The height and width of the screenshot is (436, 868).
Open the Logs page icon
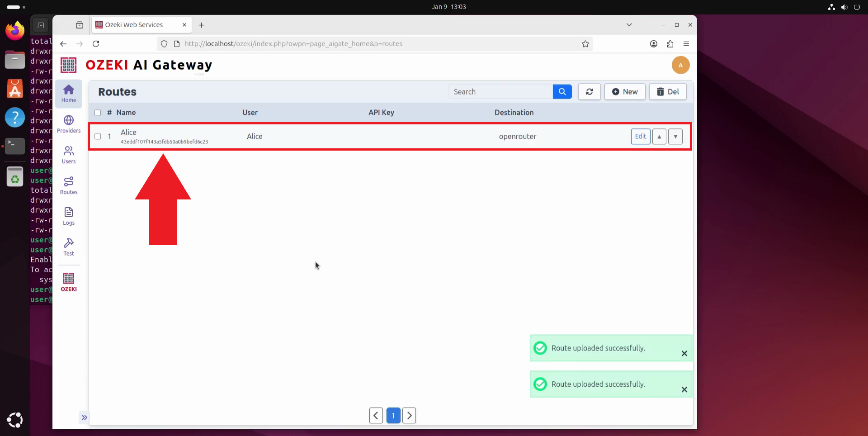pos(69,216)
